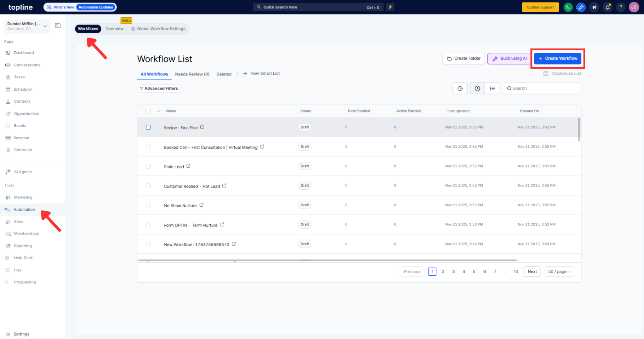Expand the Advanced Filters panel
The image size is (644, 339).
(x=159, y=88)
